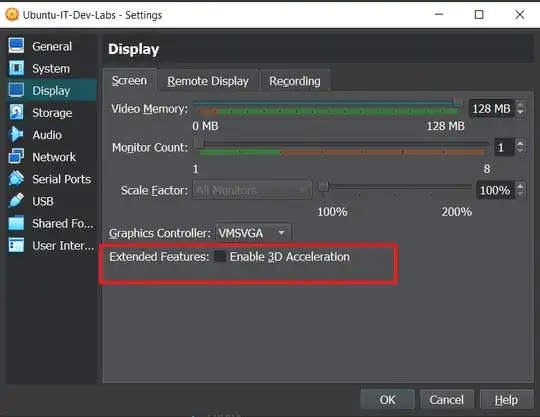The width and height of the screenshot is (540, 417).
Task: Click the User Interface window icon
Action: point(16,245)
